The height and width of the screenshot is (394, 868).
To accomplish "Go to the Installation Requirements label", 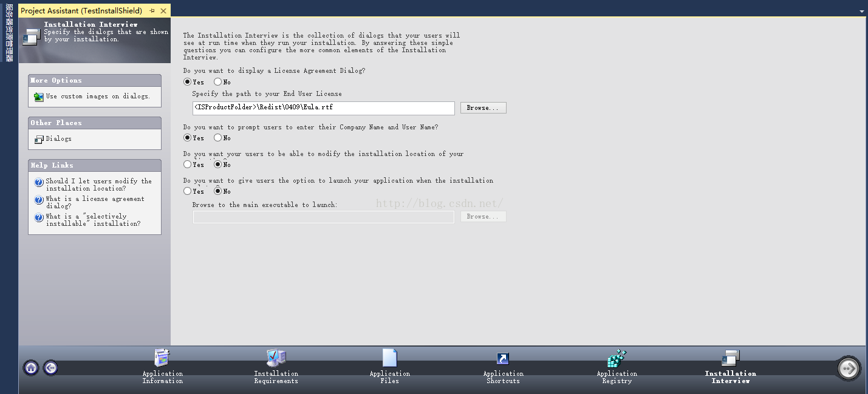I will [276, 378].
